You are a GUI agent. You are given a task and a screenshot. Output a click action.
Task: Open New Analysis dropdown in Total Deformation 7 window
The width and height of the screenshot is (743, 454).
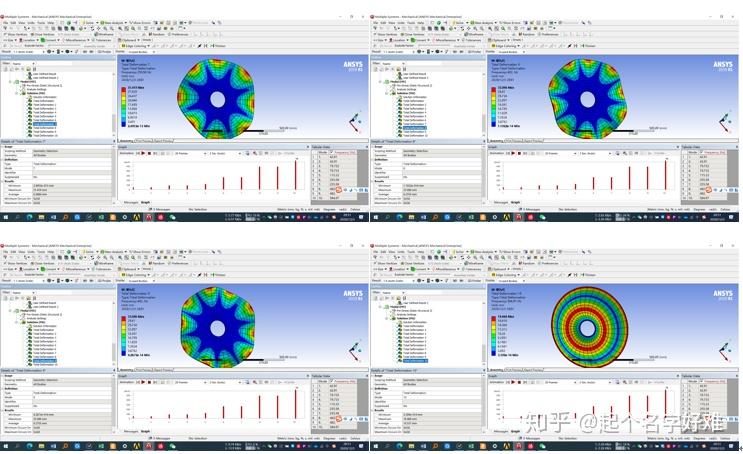click(x=113, y=22)
